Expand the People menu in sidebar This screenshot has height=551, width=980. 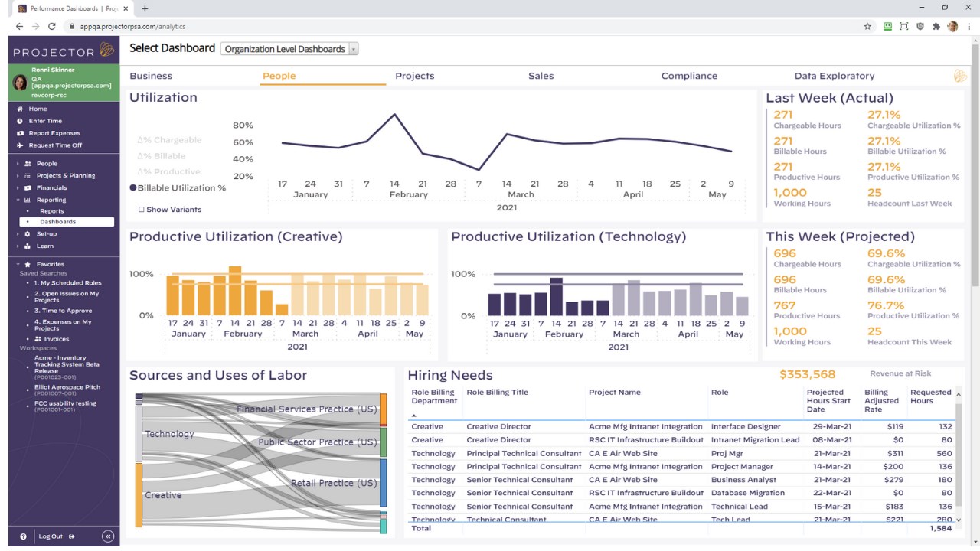click(47, 164)
